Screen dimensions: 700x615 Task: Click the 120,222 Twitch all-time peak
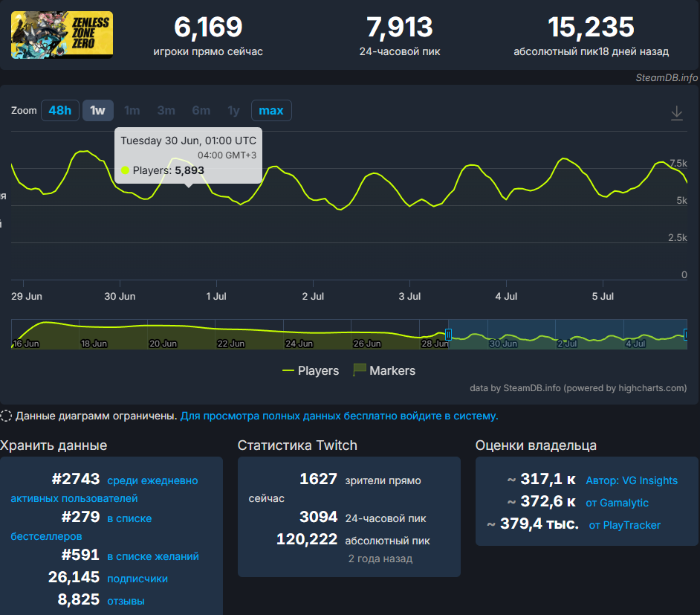click(307, 539)
